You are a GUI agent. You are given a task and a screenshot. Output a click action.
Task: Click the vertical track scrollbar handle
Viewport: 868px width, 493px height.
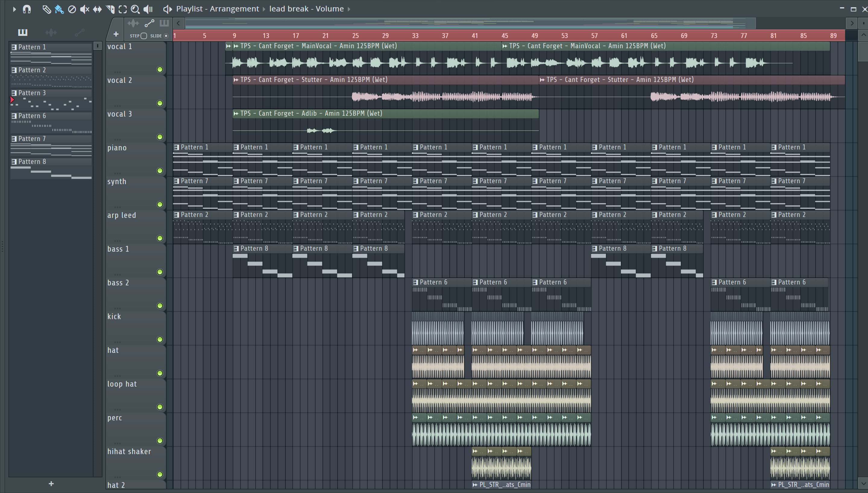click(x=863, y=51)
